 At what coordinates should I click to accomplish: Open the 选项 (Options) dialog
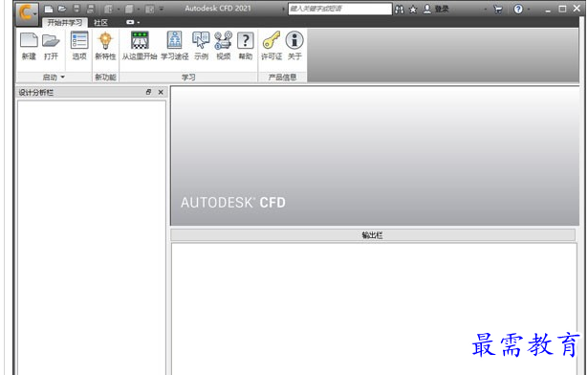coord(79,46)
